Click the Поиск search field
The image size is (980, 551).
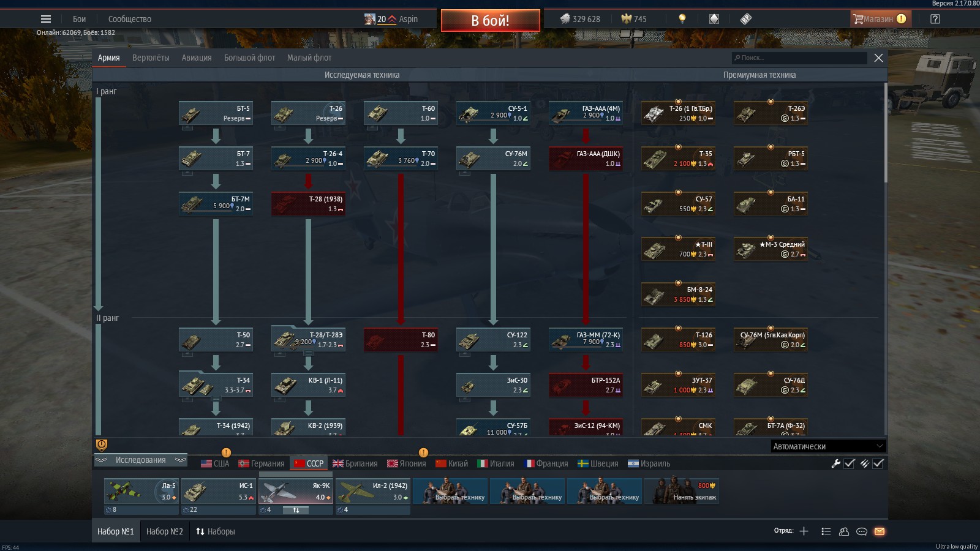[799, 58]
